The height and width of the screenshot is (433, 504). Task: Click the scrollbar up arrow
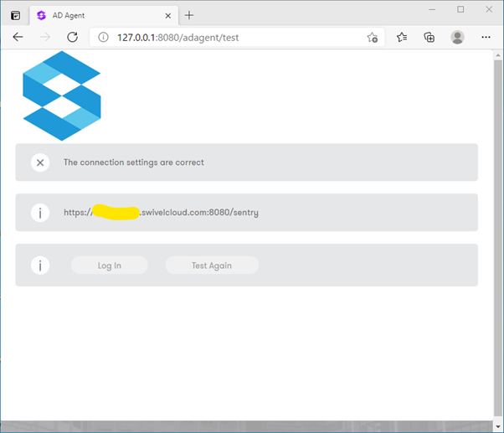click(498, 55)
